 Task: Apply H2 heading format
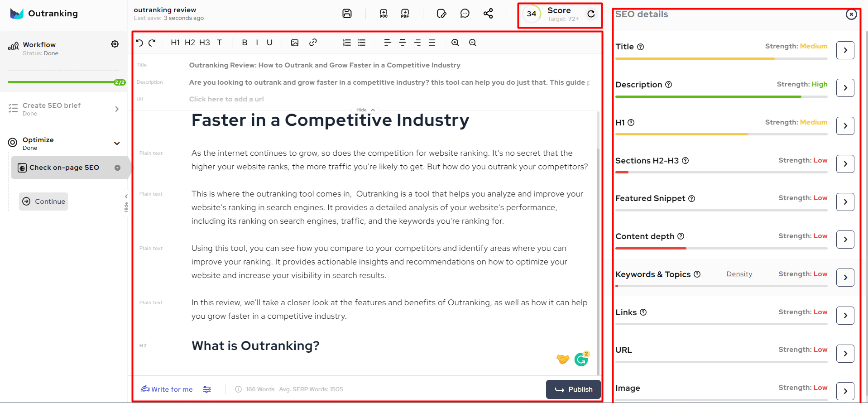point(190,43)
